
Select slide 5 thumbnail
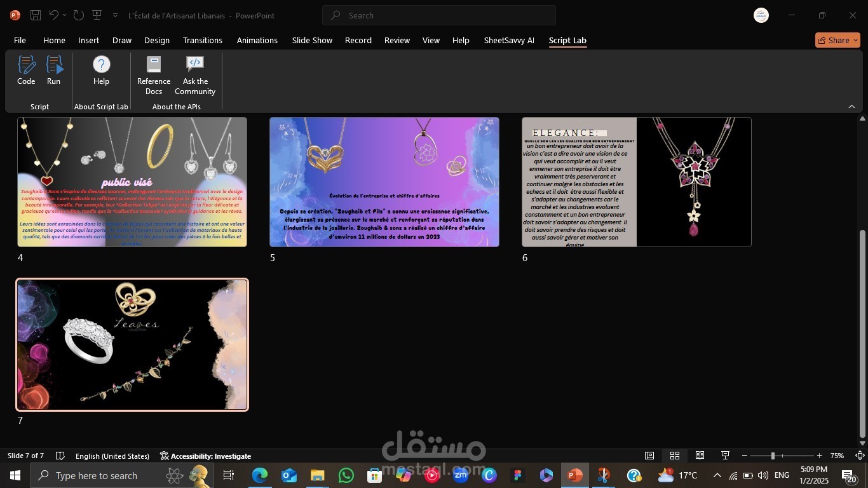click(384, 182)
